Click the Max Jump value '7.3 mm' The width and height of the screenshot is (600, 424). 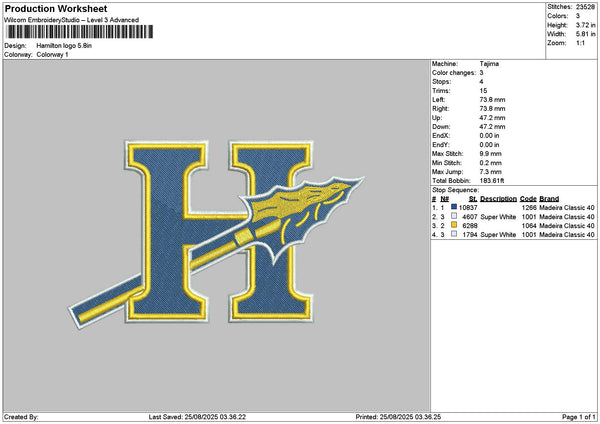[x=491, y=172]
